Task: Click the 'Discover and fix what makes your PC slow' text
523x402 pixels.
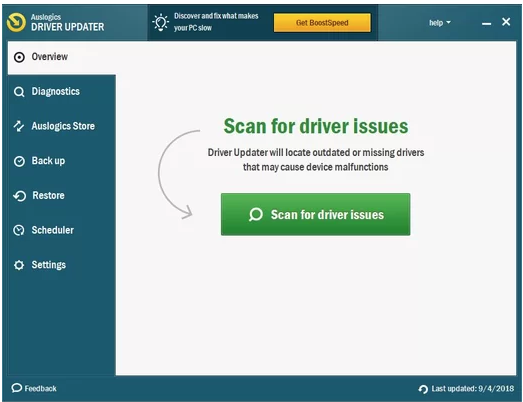Action: [x=216, y=22]
